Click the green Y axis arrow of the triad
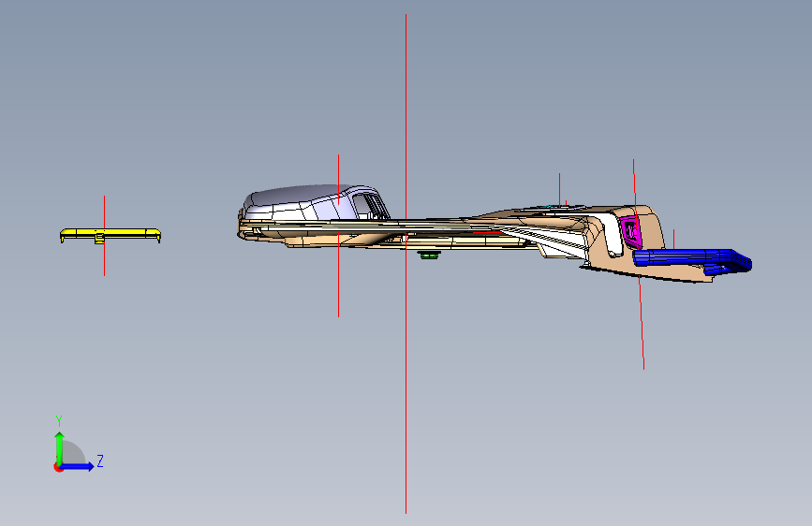Image resolution: width=812 pixels, height=526 pixels. [x=60, y=448]
